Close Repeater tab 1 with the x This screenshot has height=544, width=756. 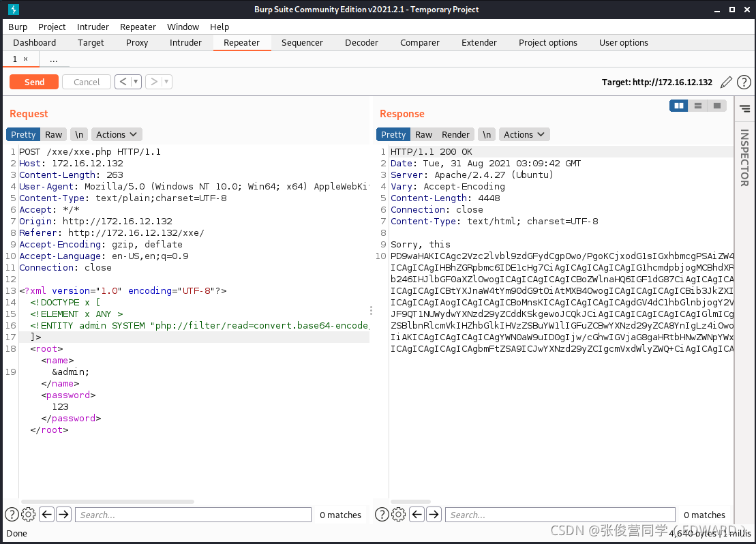click(25, 59)
